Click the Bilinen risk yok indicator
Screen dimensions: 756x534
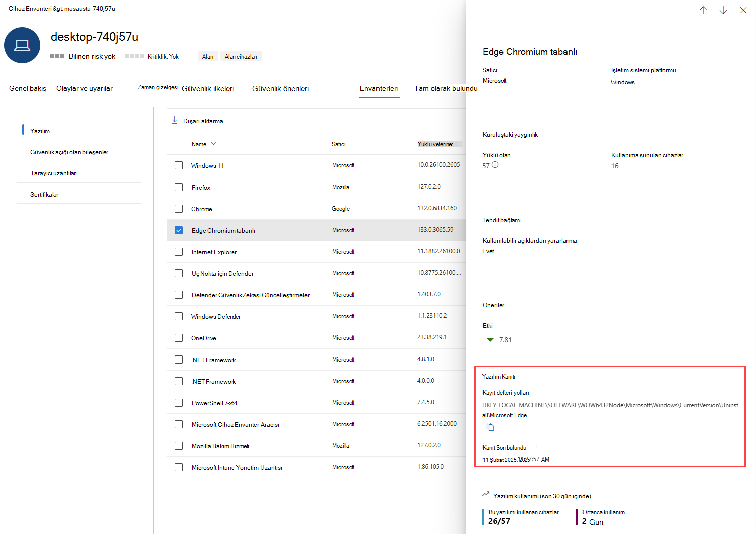click(x=83, y=56)
